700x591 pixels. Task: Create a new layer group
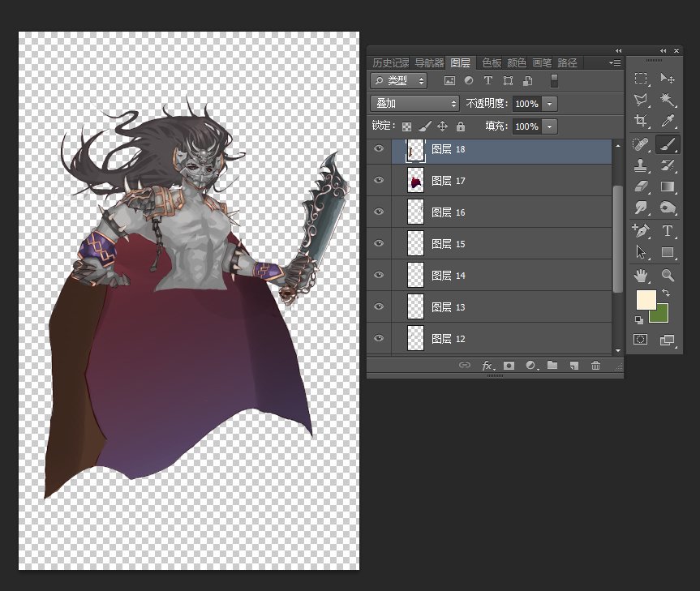click(552, 366)
